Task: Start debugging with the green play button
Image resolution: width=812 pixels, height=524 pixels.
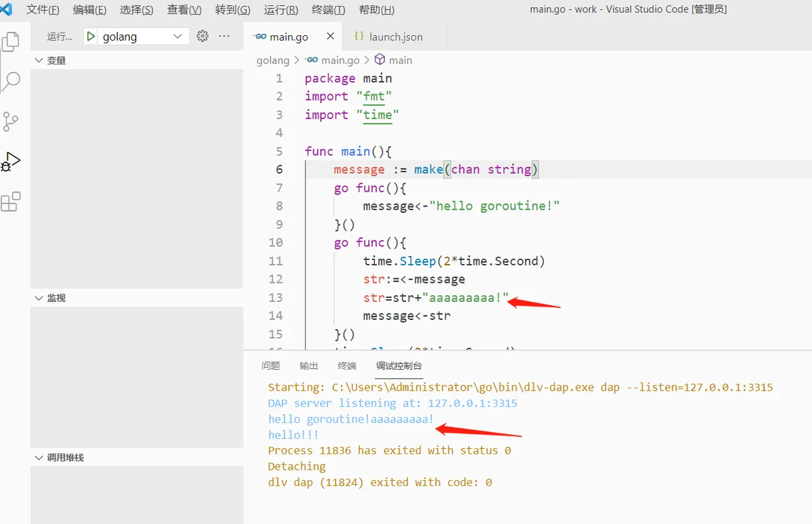Action: pyautogui.click(x=91, y=37)
